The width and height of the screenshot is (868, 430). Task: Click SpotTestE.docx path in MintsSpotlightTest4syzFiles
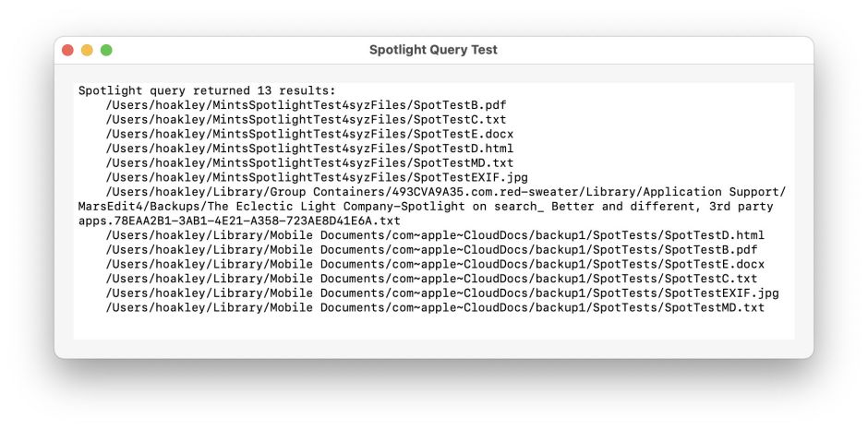coord(309,134)
